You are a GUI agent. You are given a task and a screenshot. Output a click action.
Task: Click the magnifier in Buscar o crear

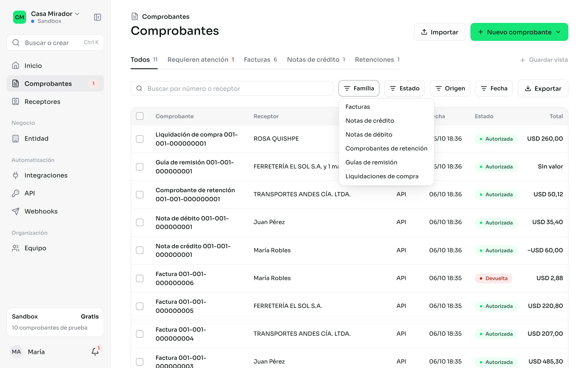[16, 43]
